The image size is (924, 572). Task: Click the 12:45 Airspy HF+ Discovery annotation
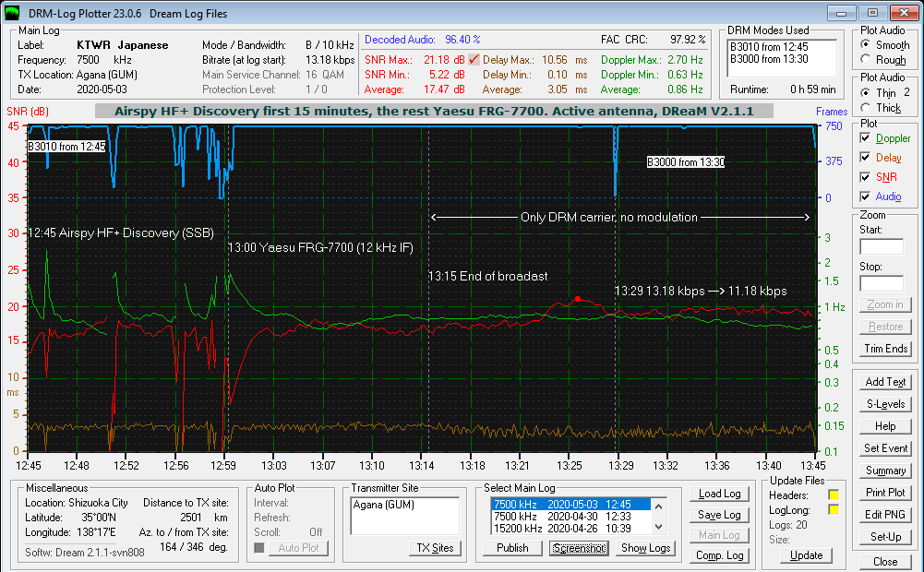click(x=121, y=232)
